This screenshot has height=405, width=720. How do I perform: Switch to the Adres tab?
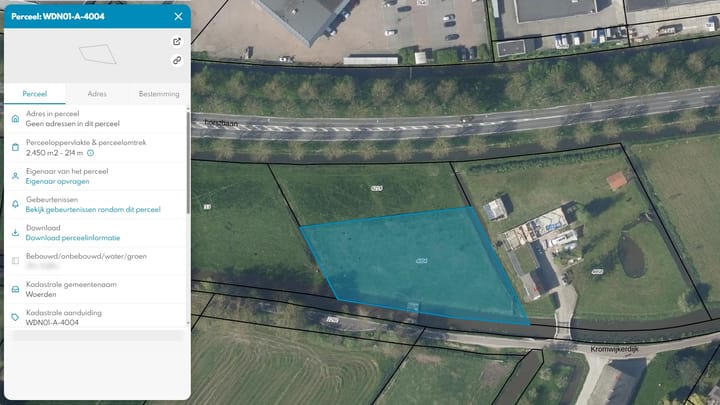pos(97,93)
